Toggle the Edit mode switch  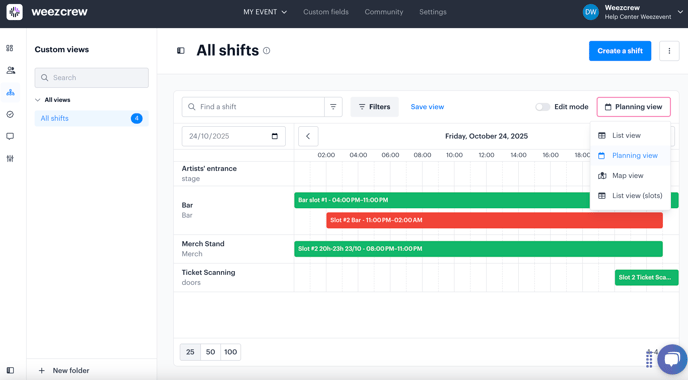point(542,107)
